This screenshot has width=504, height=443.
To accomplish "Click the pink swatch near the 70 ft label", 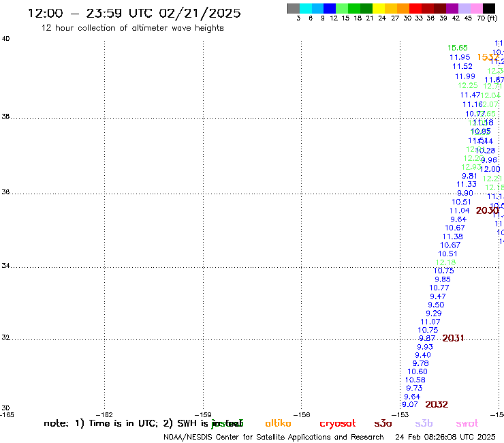I will pyautogui.click(x=476, y=8).
